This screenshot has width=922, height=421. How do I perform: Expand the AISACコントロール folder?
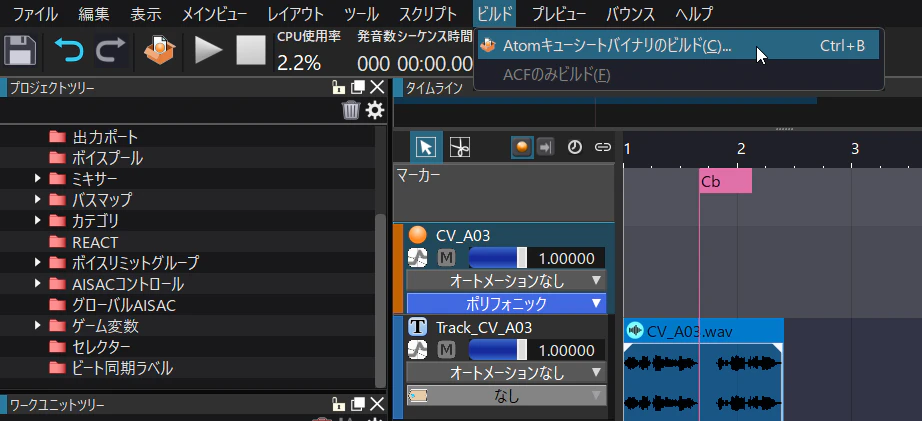tap(38, 283)
